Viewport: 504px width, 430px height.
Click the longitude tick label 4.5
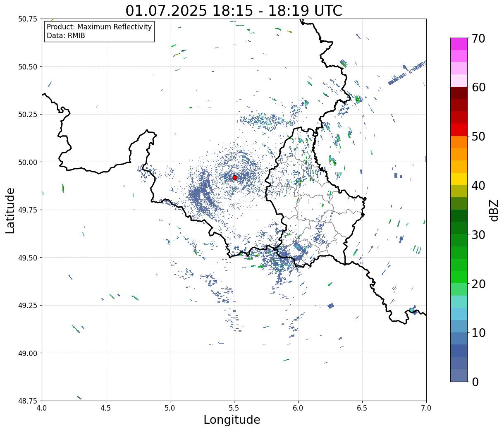pyautogui.click(x=106, y=408)
